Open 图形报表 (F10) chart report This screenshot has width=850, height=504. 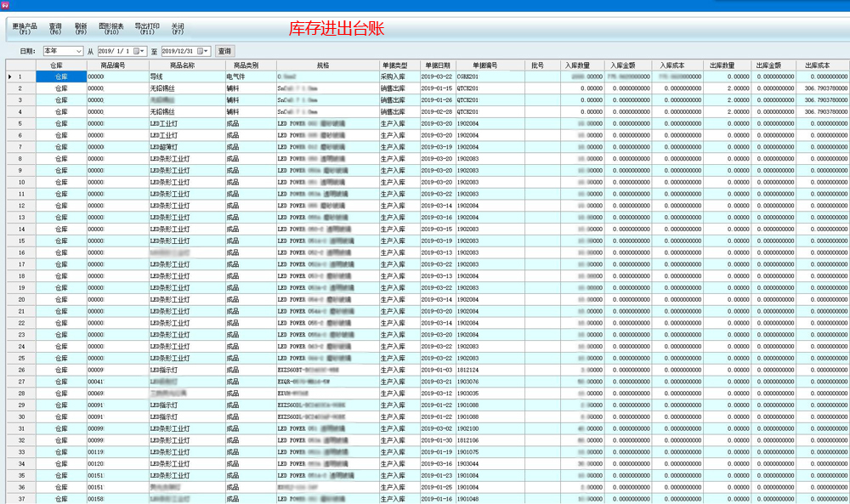point(111,29)
